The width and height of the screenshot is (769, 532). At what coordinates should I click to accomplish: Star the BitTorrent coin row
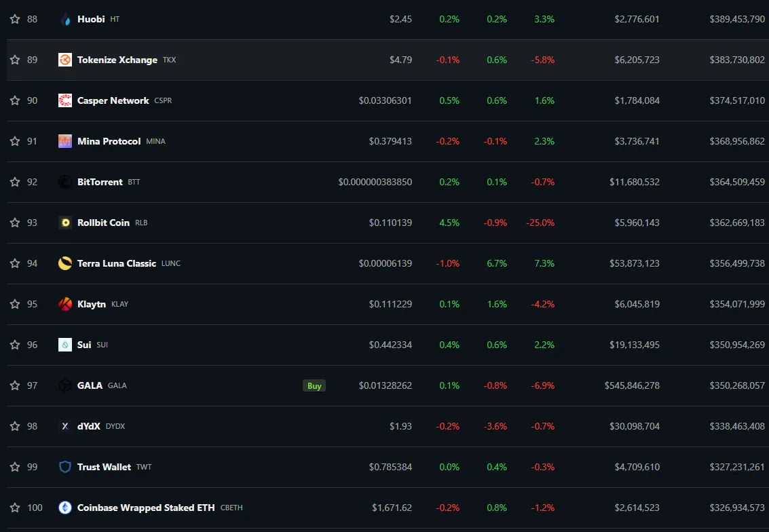click(x=15, y=182)
